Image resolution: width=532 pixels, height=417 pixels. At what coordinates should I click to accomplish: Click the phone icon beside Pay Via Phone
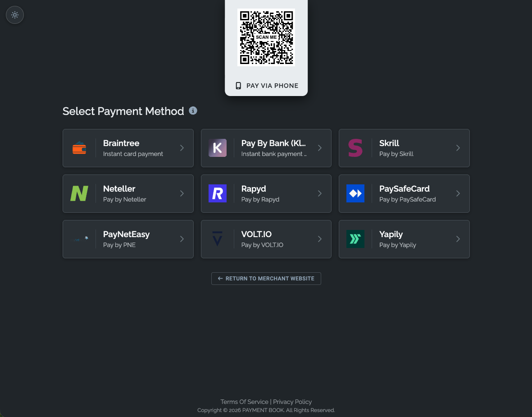pyautogui.click(x=238, y=86)
